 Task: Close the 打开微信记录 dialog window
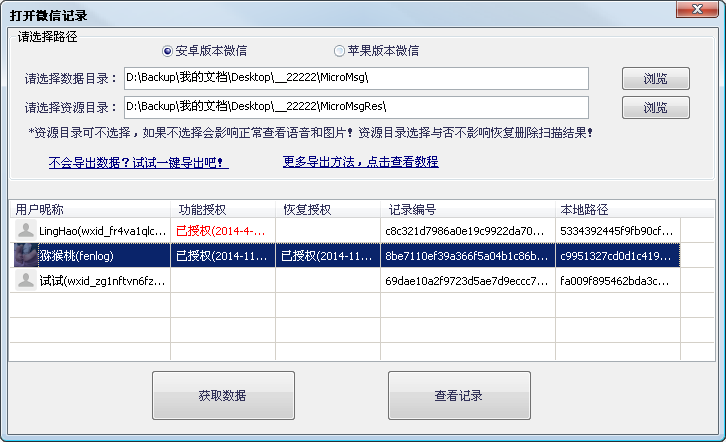point(691,10)
